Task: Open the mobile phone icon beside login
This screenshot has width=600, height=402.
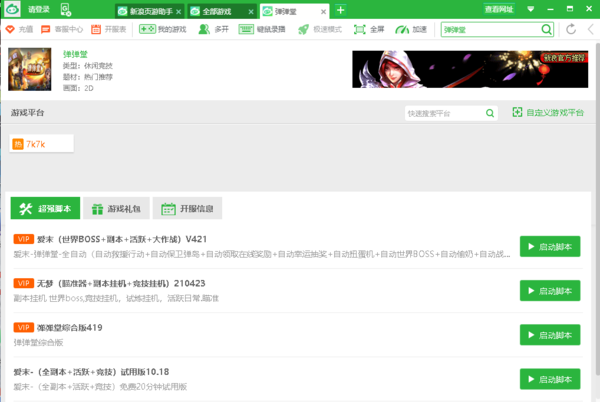Action: click(x=66, y=10)
